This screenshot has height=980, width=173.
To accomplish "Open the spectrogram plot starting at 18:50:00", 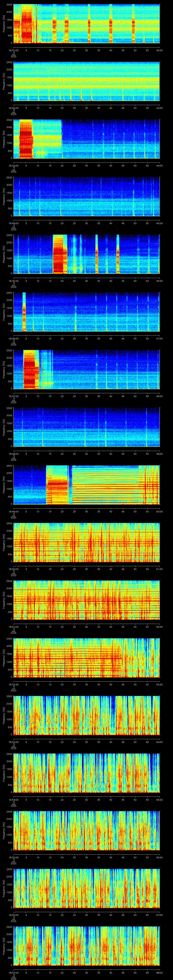I will (x=86, y=543).
